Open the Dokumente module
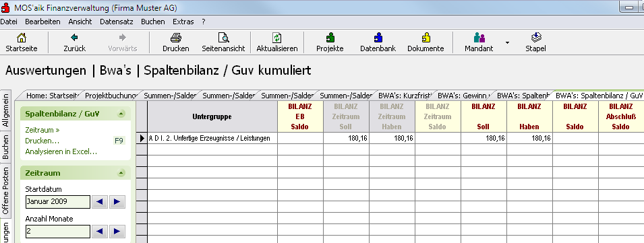 click(x=426, y=38)
